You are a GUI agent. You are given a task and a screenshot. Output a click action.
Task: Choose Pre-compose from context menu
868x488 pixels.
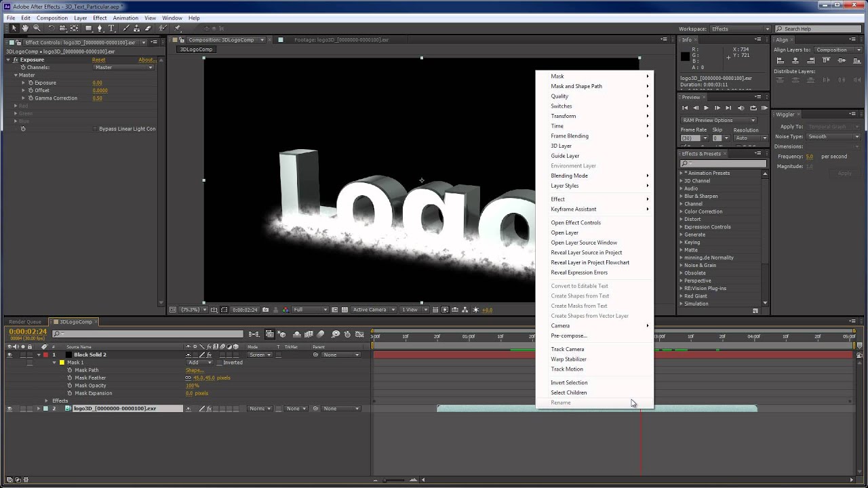569,335
